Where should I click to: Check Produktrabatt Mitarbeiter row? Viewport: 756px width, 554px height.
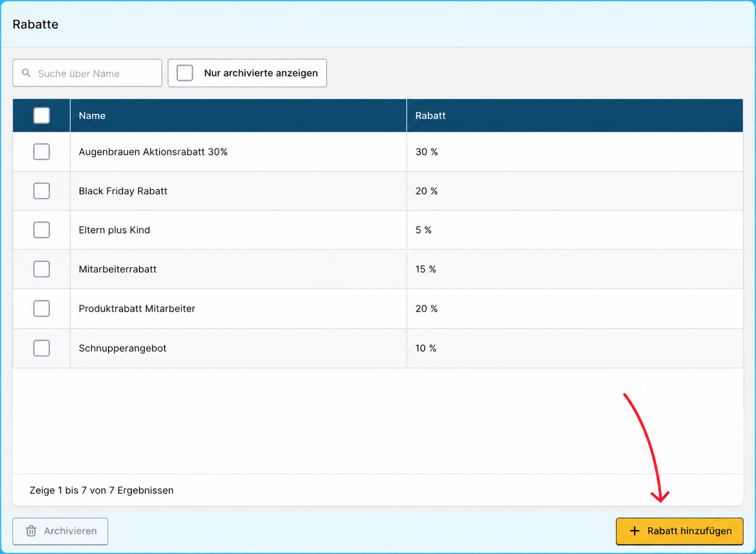point(41,308)
